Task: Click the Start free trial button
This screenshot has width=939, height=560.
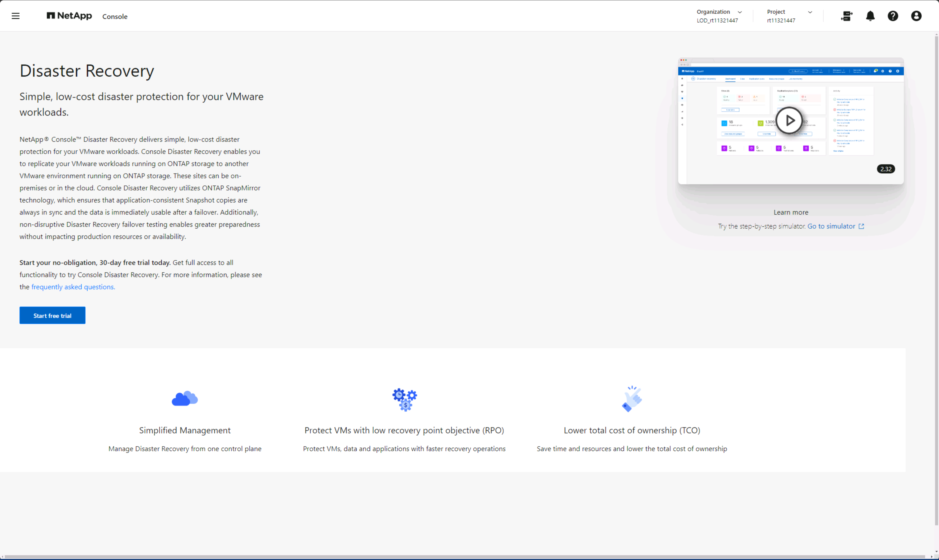Action: (x=52, y=316)
